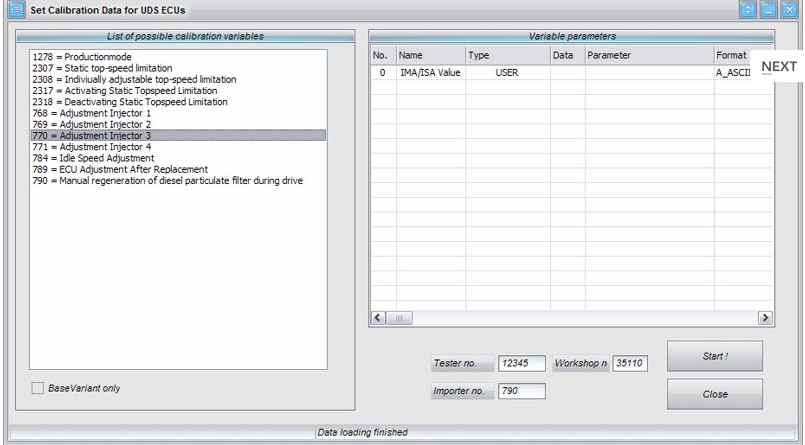Screen dimensions: 805x445
Task: Edit the Tester no. field
Action: pyautogui.click(x=521, y=364)
